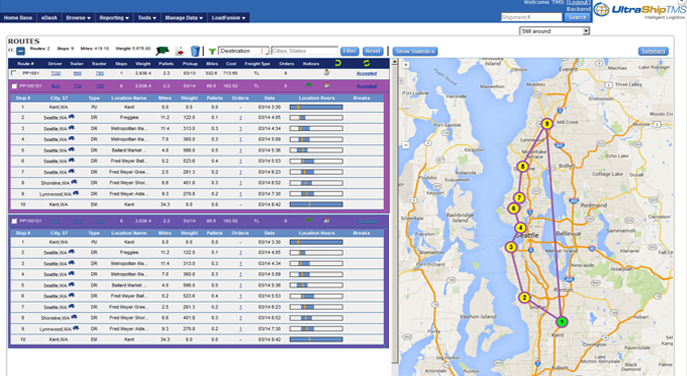Image resolution: width=687 pixels, height=376 pixels.
Task: Click the Search button beside Shipment # field
Action: click(577, 17)
